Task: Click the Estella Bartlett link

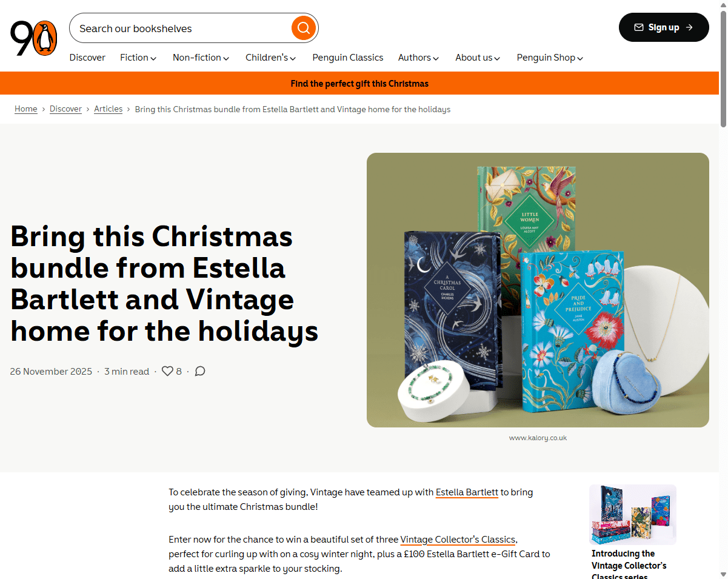Action: (x=467, y=492)
